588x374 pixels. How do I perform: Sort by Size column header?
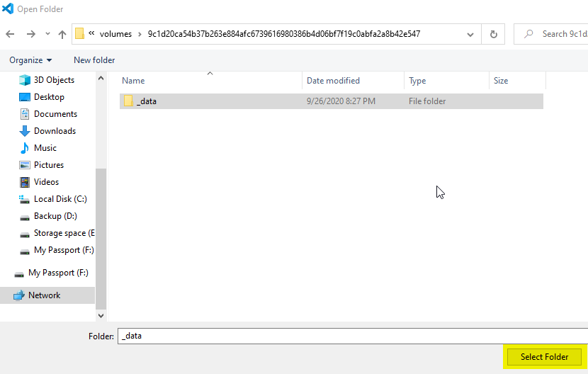501,81
